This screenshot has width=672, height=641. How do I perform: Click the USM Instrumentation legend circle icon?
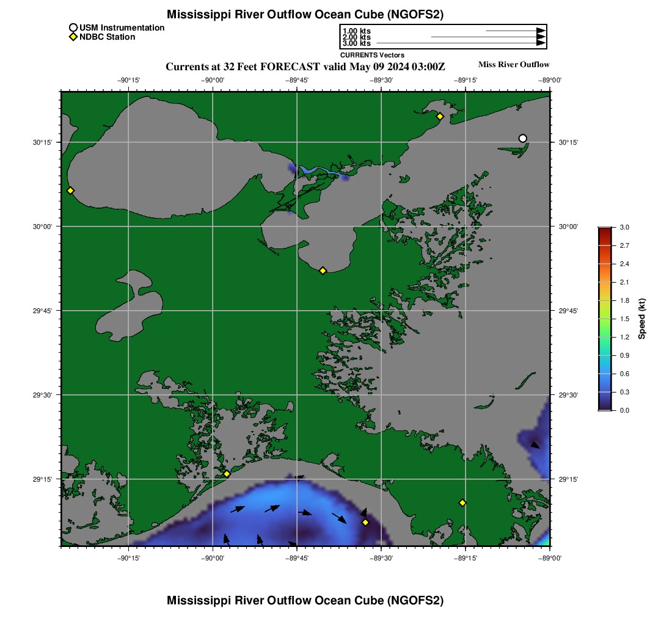pos(73,27)
